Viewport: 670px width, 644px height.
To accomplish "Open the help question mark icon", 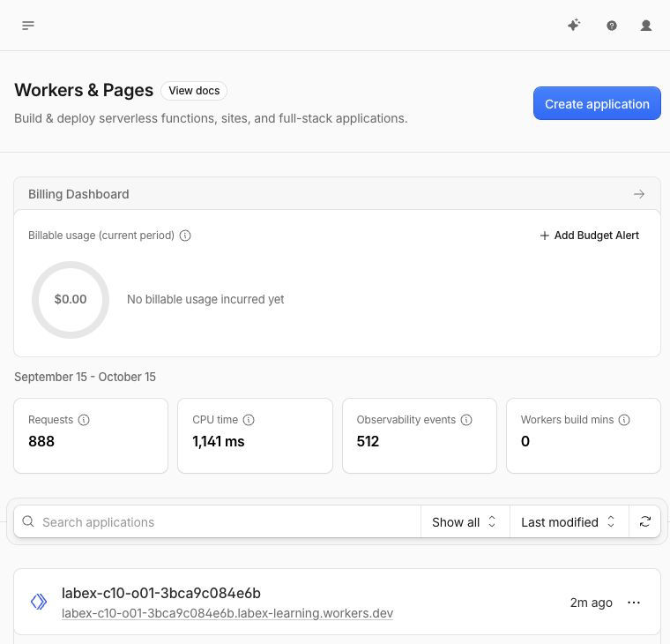I will (612, 26).
